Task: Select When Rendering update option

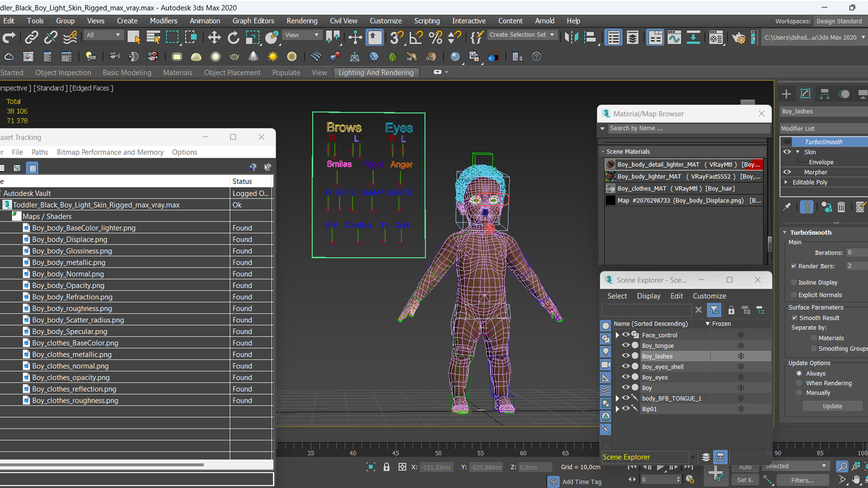Action: point(799,383)
